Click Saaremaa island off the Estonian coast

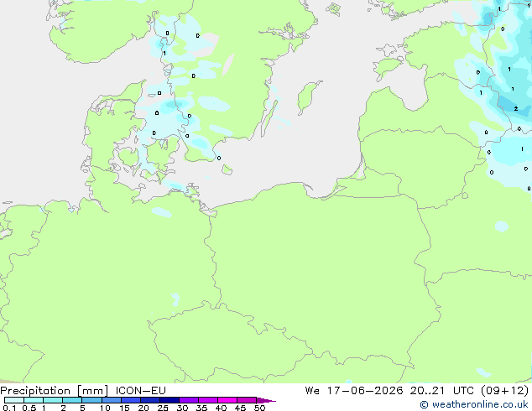point(388,67)
